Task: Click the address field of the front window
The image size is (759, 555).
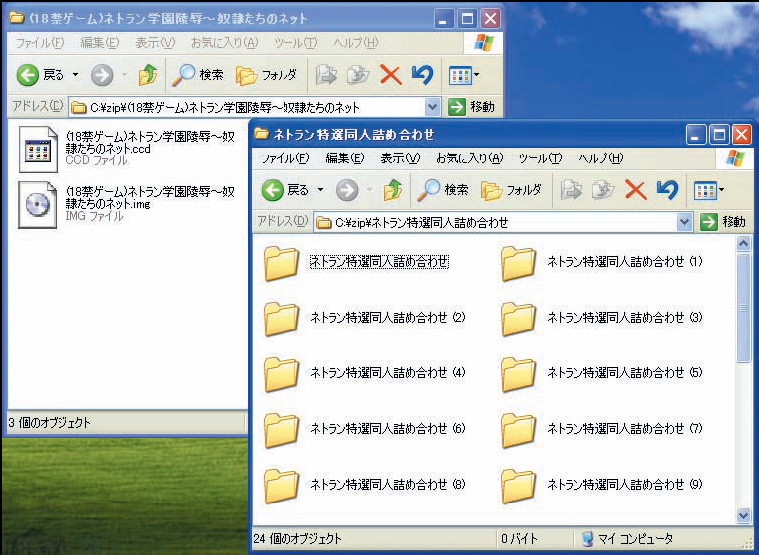Action: coord(502,222)
